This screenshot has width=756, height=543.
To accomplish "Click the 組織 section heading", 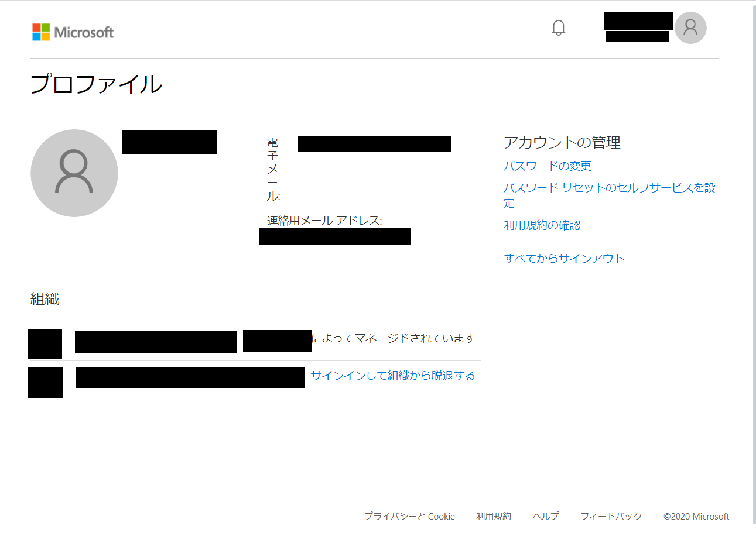I will point(45,299).
